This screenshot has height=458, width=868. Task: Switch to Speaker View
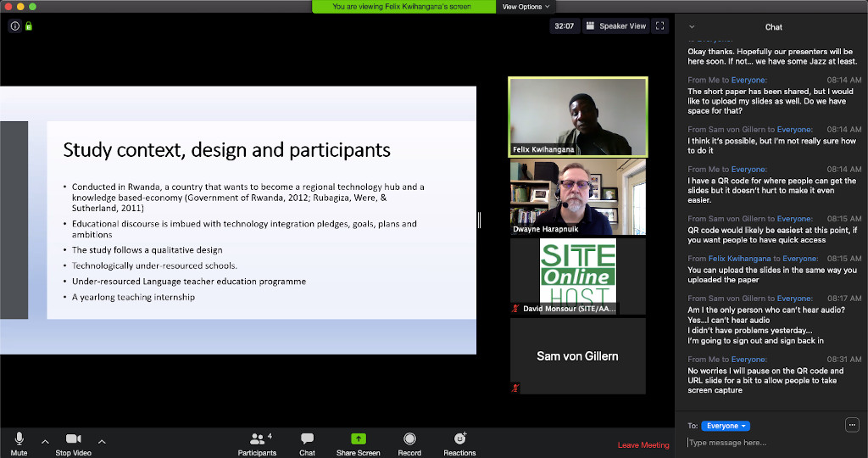point(615,26)
